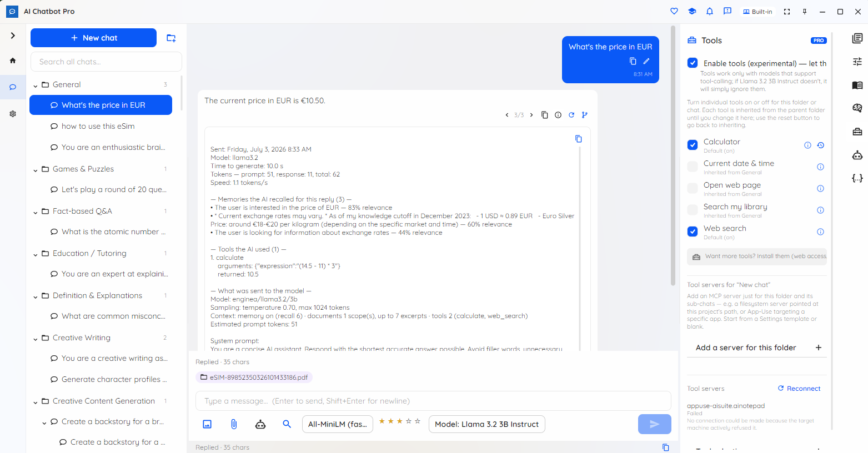The width and height of the screenshot is (868, 453).
Task: Collapse the Games & Puzzles folder
Action: (x=36, y=169)
